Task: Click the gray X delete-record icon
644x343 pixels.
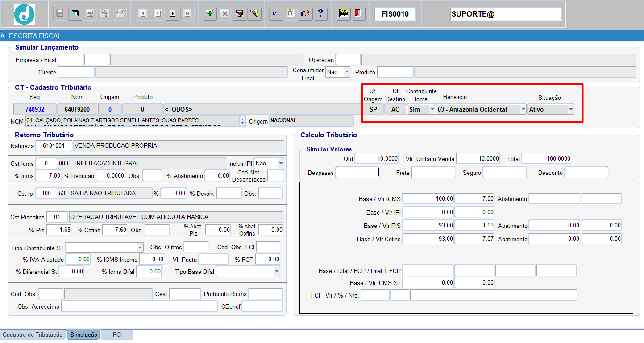Action: pos(225,14)
